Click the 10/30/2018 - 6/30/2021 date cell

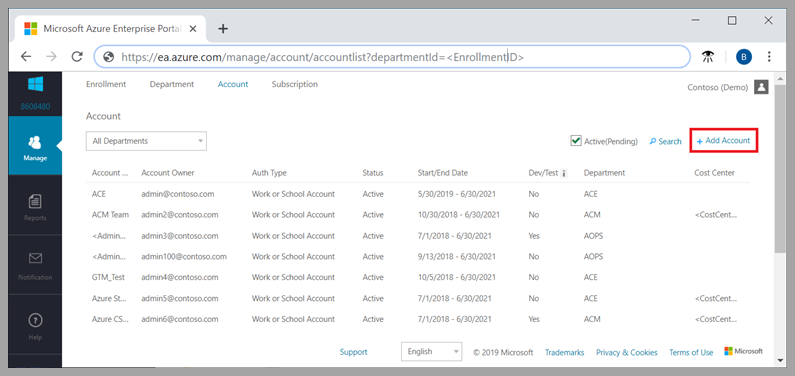[459, 215]
